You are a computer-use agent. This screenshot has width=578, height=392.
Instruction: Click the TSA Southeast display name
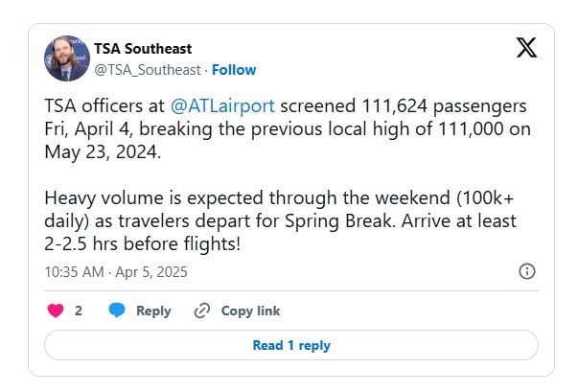click(x=142, y=50)
